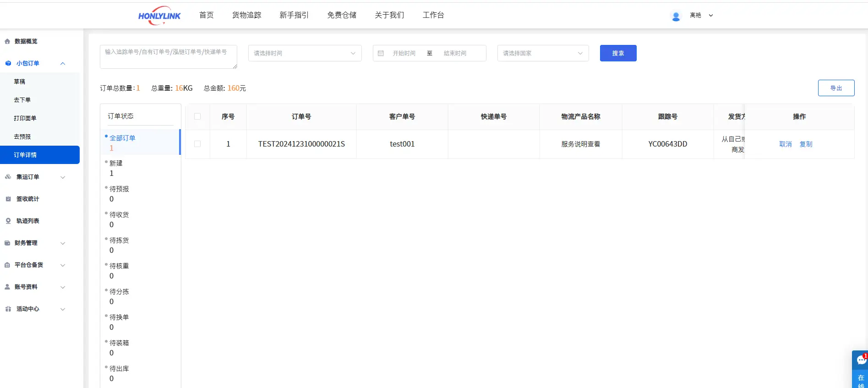Click the HONLYLINK logo
Image resolution: width=868 pixels, height=388 pixels.
tap(159, 16)
